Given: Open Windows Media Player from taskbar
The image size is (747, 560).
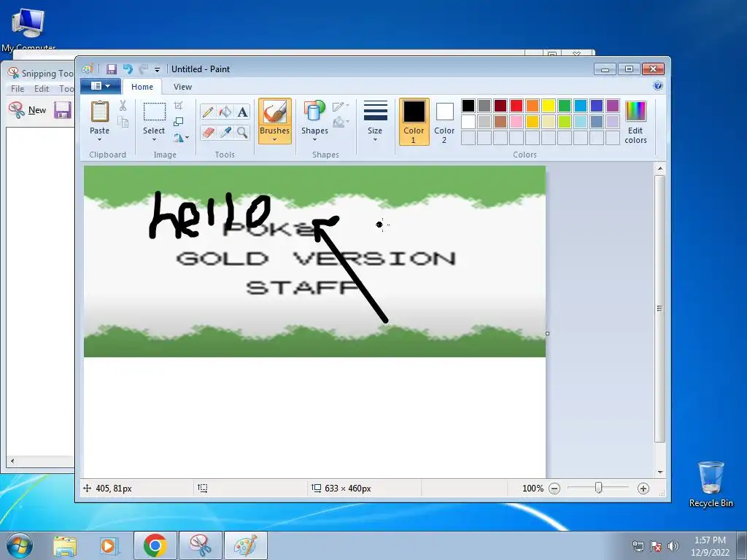Looking at the screenshot, I should pos(109,545).
